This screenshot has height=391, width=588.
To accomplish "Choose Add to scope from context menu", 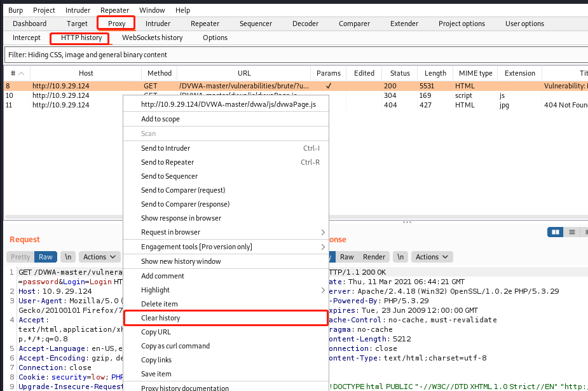I will coord(226,119).
